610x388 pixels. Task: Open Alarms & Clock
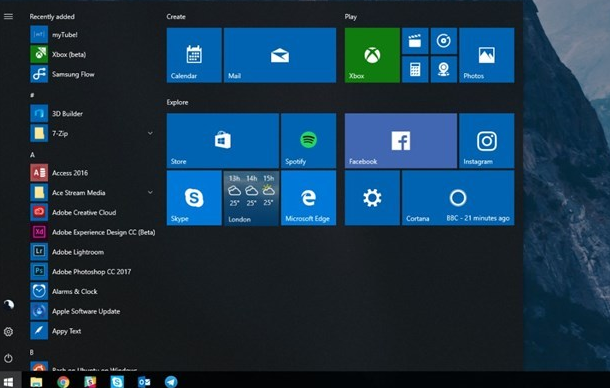[x=93, y=291]
